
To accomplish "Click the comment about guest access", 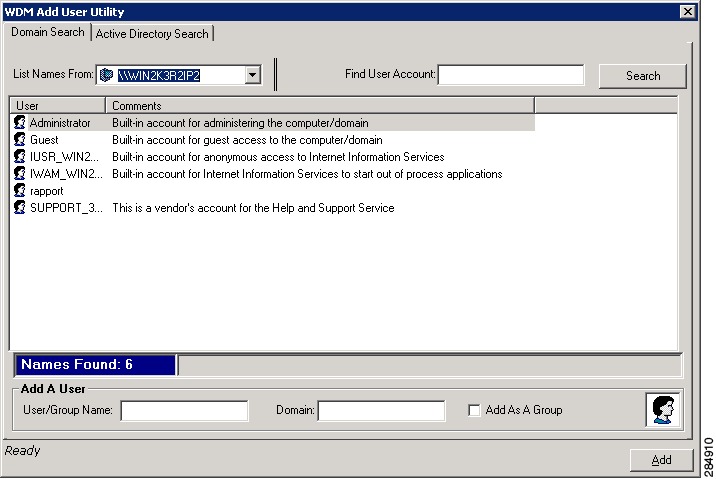I will [247, 140].
